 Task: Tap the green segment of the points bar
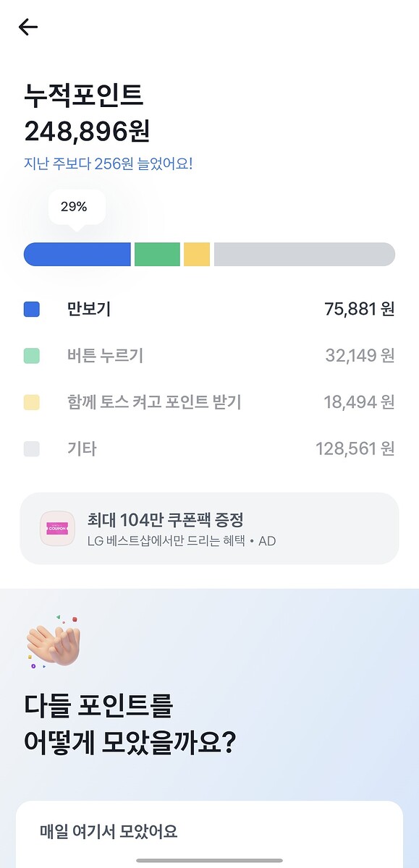tap(157, 255)
